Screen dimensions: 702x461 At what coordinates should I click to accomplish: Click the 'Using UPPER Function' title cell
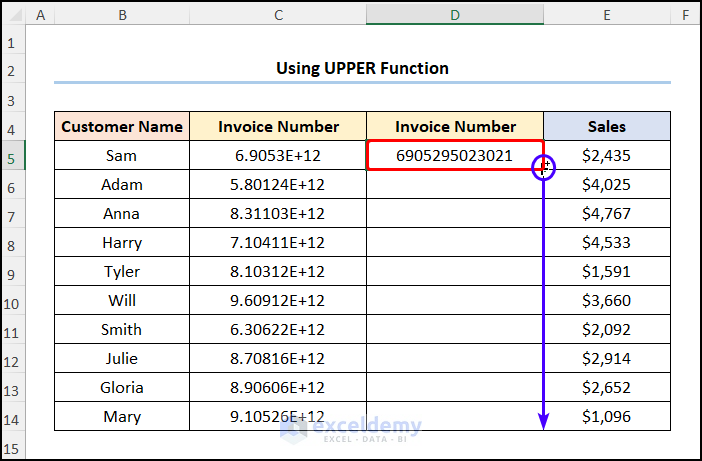pyautogui.click(x=362, y=68)
